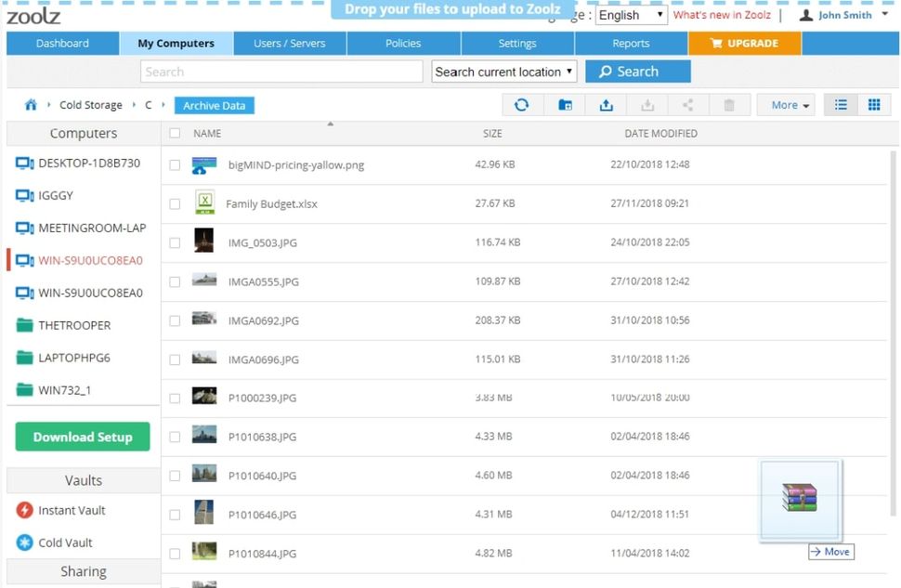The height and width of the screenshot is (588, 901).
Task: Create a new folder
Action: click(x=565, y=104)
